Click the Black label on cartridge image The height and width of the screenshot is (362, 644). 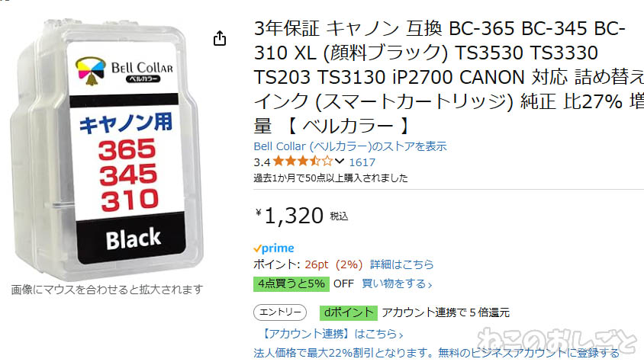click(x=133, y=239)
